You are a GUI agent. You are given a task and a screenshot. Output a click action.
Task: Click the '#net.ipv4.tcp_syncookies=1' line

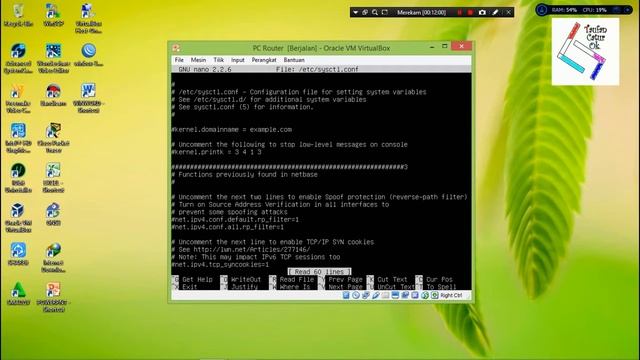[220, 265]
